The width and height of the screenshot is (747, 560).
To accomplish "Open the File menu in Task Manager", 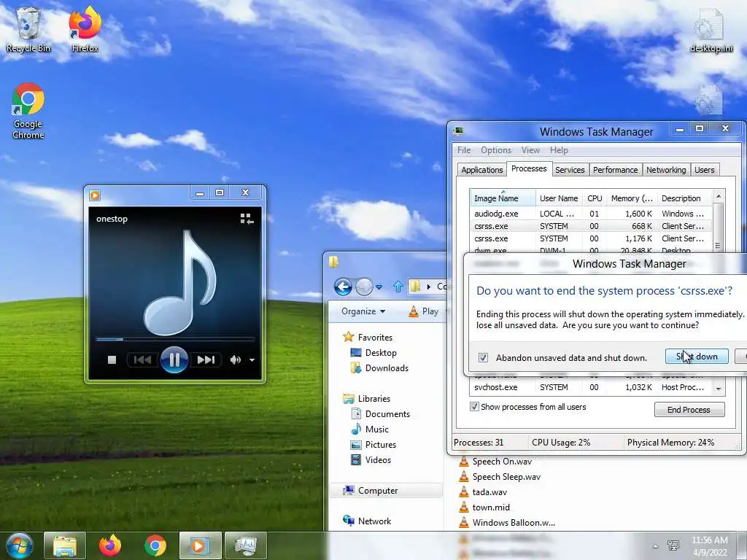I will 463,150.
